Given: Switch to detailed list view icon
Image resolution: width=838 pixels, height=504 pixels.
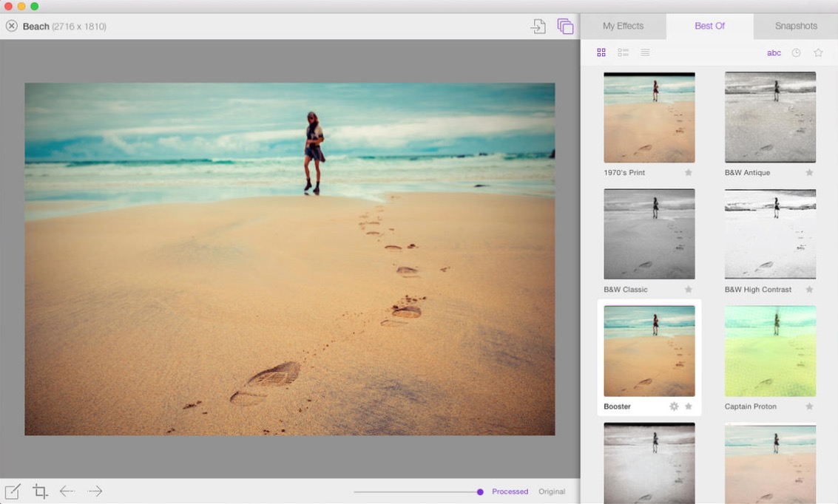Looking at the screenshot, I should 624,52.
